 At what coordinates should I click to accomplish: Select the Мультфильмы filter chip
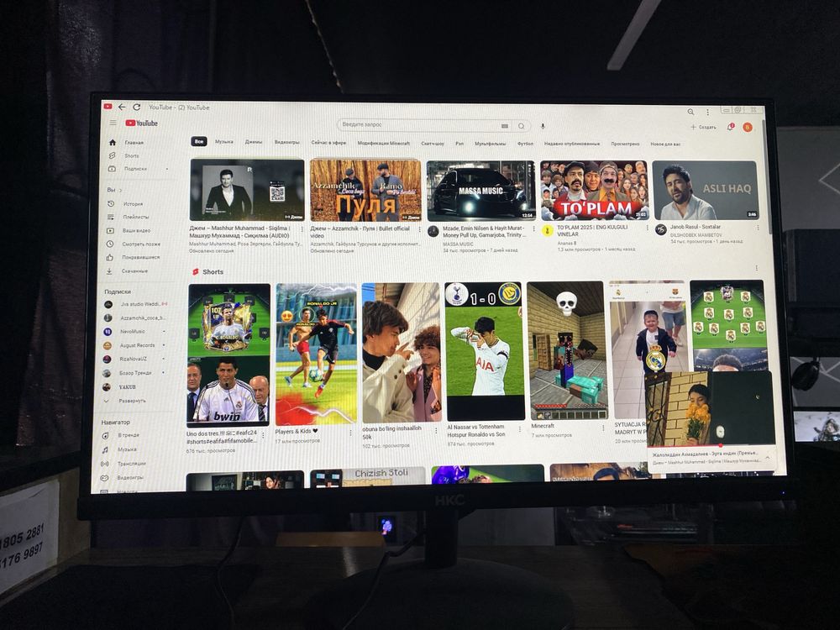click(x=490, y=144)
